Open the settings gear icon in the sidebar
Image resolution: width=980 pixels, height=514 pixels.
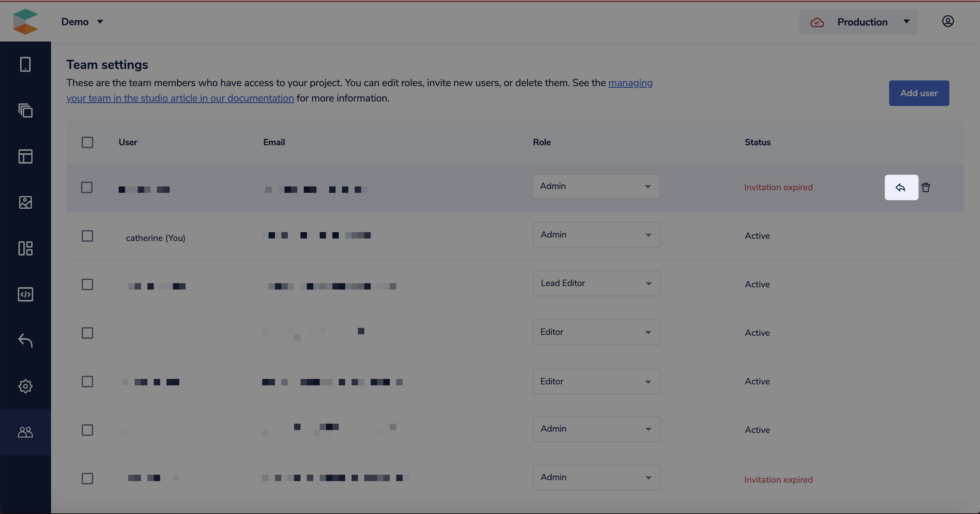click(26, 386)
